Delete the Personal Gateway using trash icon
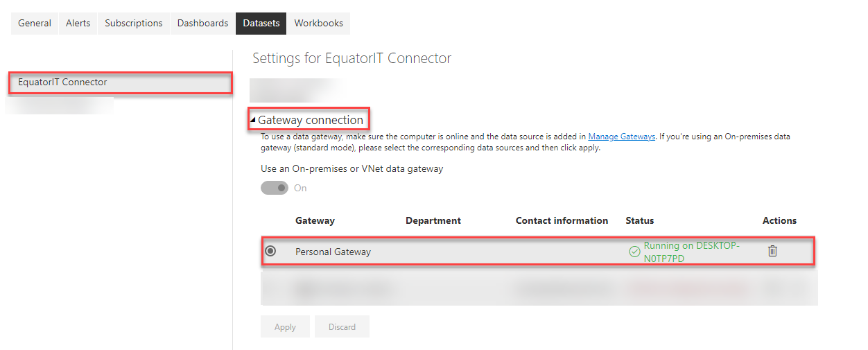This screenshot has height=350, width=868. point(772,251)
